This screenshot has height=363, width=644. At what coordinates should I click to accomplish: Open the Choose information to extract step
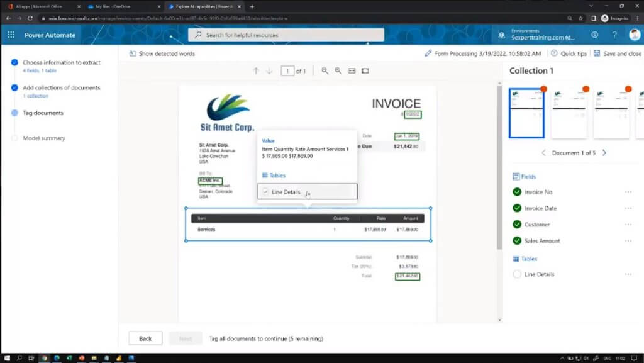[x=61, y=62]
